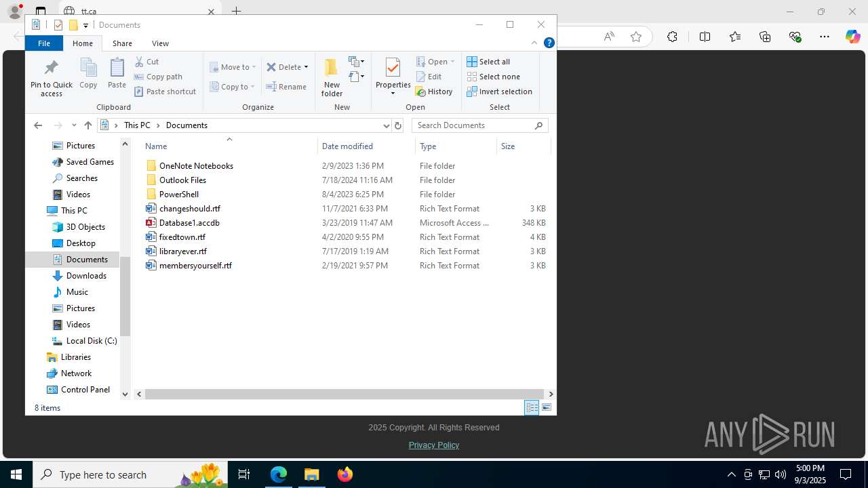Screen dimensions: 868x488
Task: Click Copy path in Clipboard group
Action: tap(159, 77)
